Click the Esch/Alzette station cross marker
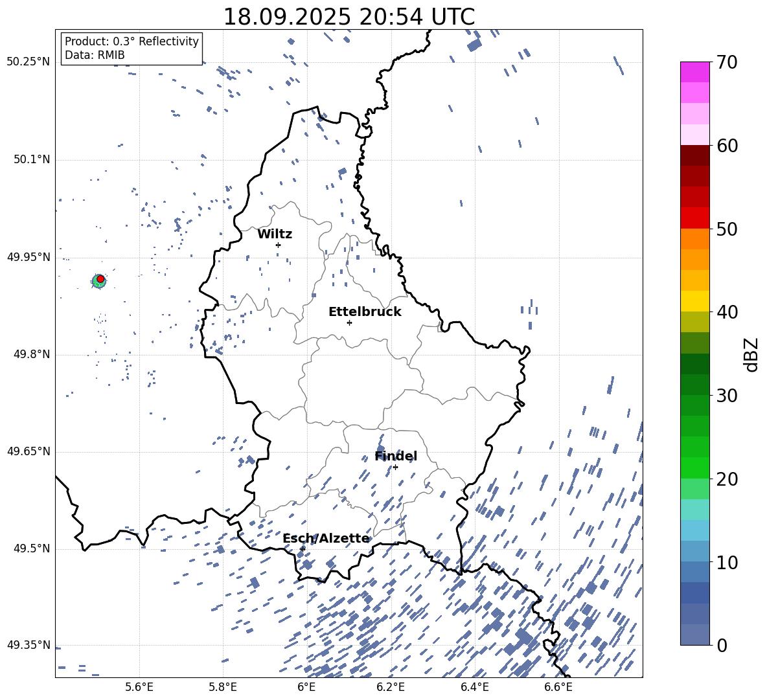Screen dimensions: 767x700 (x=303, y=549)
